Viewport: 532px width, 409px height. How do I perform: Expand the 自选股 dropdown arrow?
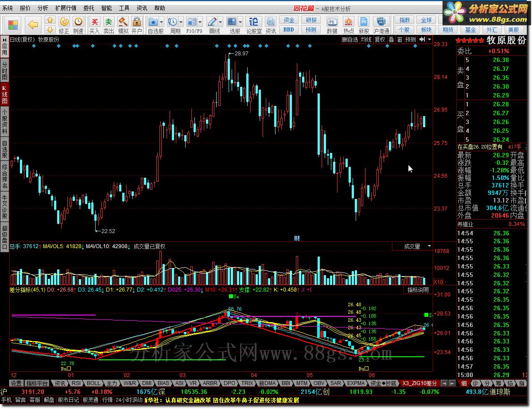[x=162, y=21]
